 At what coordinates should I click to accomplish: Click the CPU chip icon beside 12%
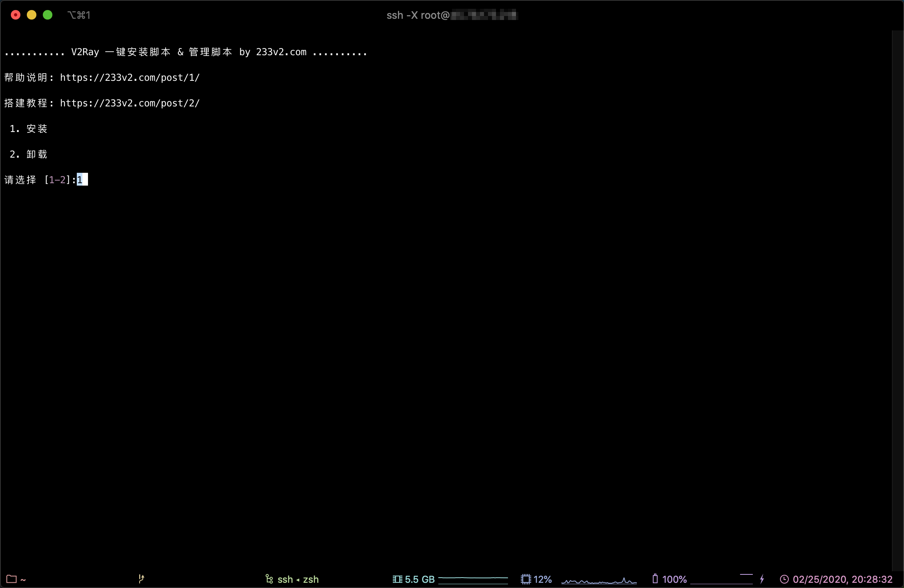click(526, 579)
